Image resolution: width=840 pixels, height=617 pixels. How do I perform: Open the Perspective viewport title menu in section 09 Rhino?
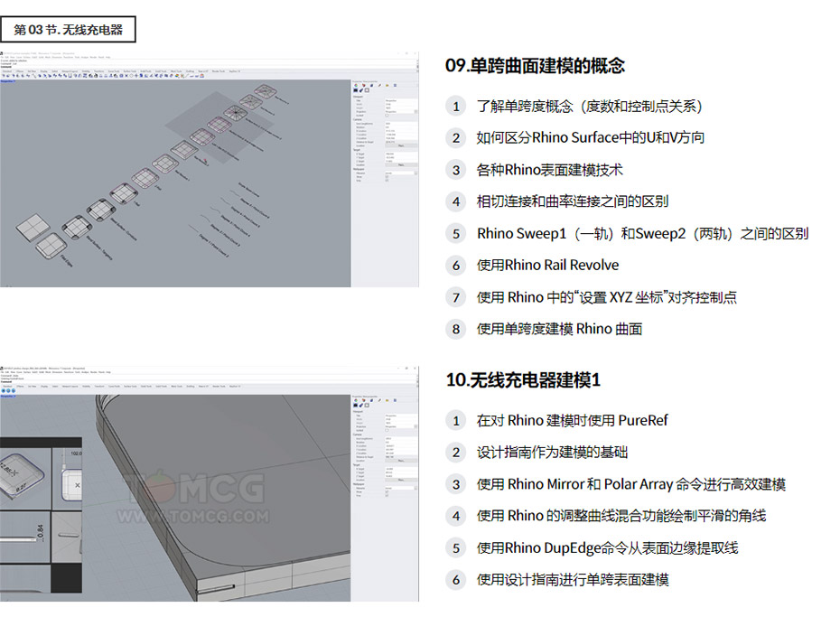[7, 81]
